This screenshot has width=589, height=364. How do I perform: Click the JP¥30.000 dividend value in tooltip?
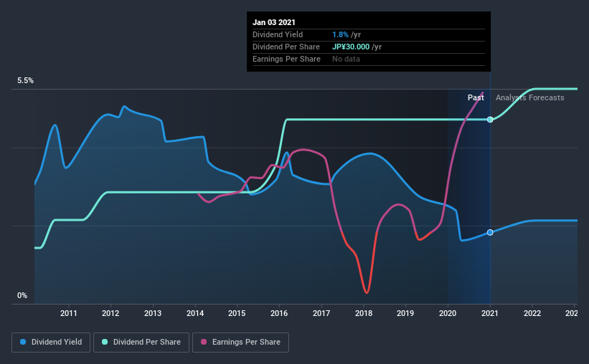[351, 47]
